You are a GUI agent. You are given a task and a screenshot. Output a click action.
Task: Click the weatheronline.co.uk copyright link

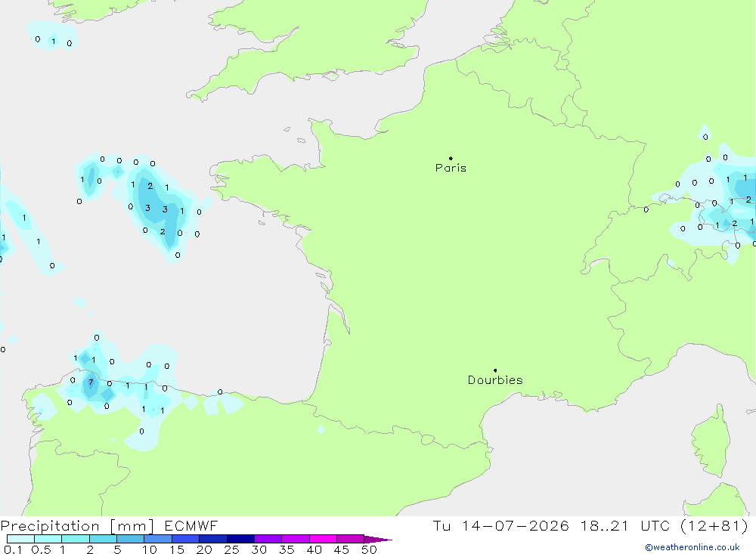click(x=692, y=547)
